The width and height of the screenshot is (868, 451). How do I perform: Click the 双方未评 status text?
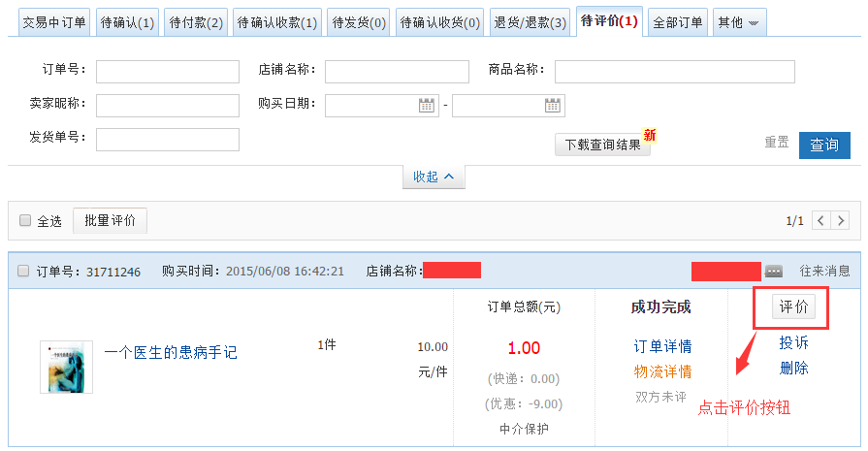coord(661,397)
